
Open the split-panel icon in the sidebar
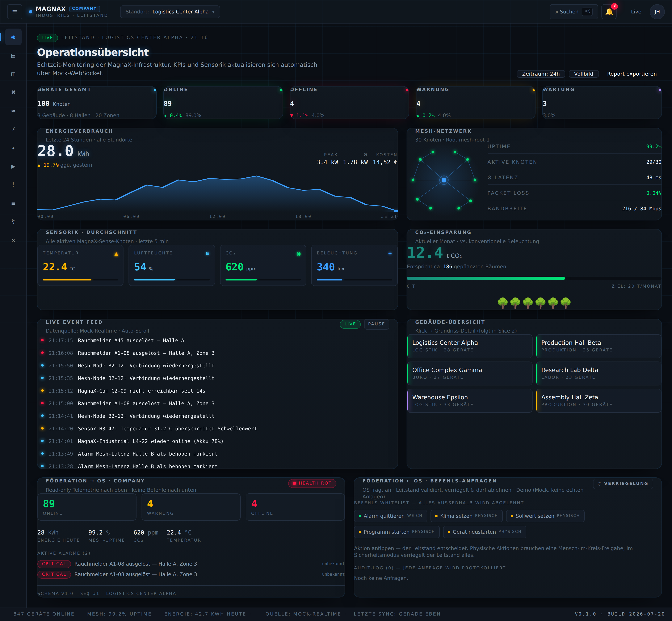[13, 74]
